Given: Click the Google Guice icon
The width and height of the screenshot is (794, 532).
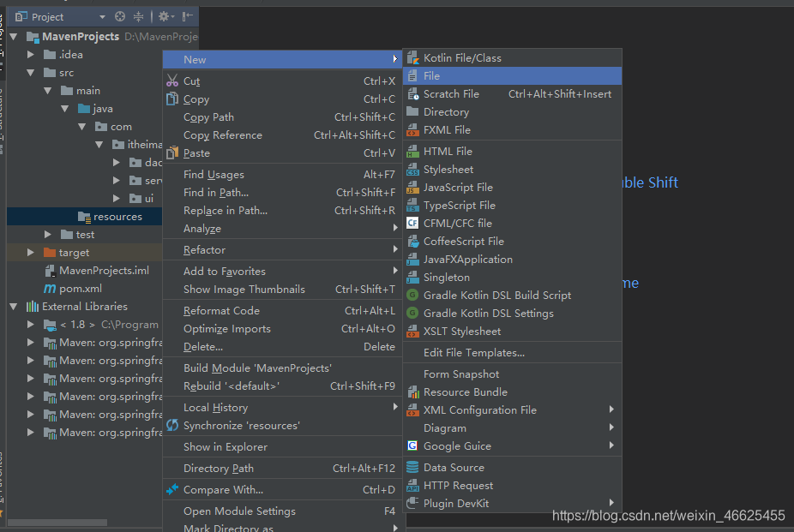Looking at the screenshot, I should coord(412,446).
